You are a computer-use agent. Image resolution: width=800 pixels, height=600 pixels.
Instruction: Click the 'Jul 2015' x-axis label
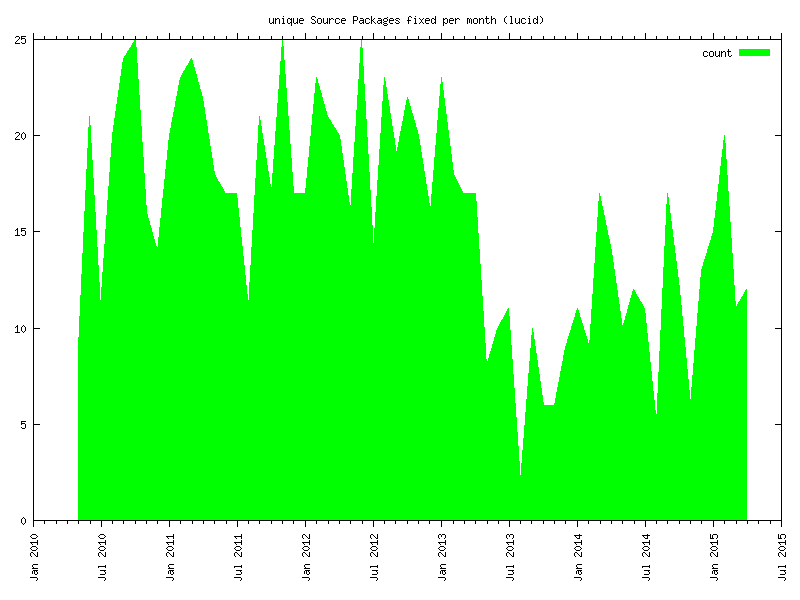(782, 557)
